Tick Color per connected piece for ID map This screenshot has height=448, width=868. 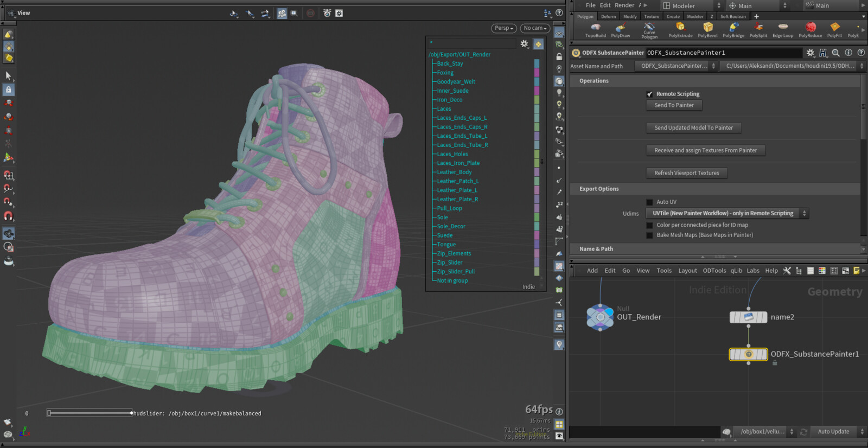click(x=649, y=225)
